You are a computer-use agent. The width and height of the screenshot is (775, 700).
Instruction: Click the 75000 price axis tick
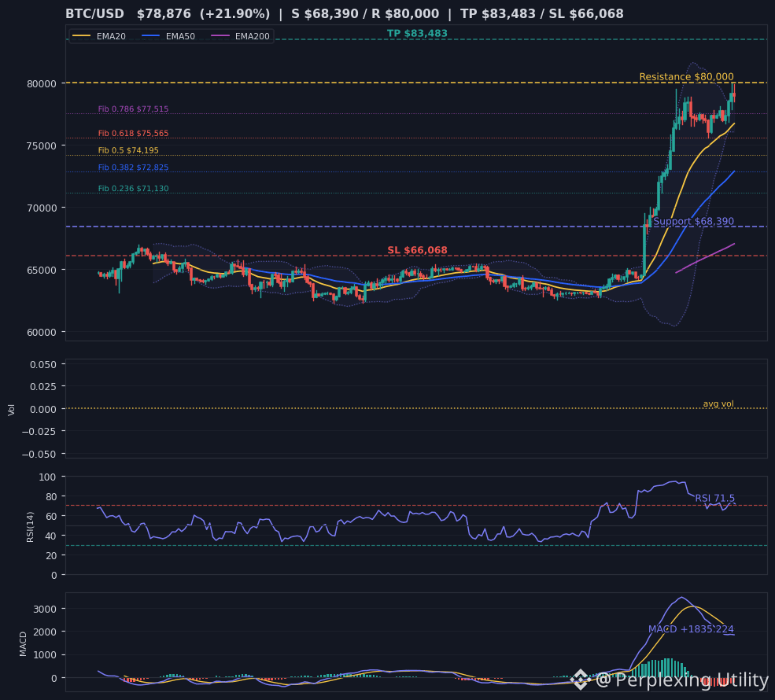click(x=42, y=146)
